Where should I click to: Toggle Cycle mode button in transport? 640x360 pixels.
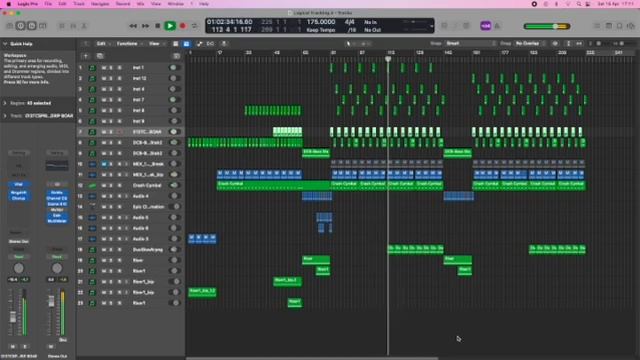tap(195, 26)
